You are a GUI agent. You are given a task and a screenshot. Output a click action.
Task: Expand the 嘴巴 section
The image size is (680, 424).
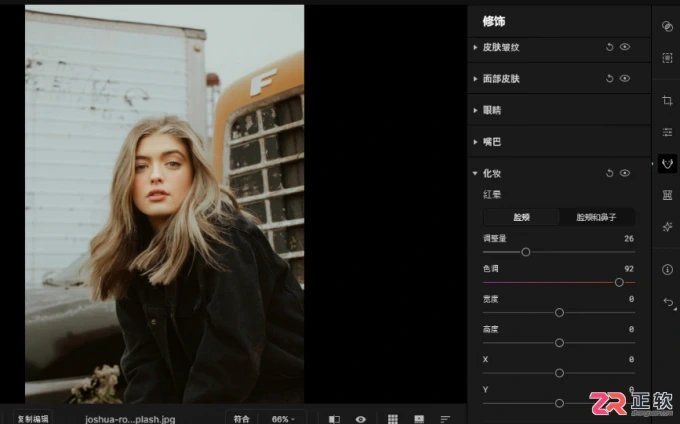point(475,142)
